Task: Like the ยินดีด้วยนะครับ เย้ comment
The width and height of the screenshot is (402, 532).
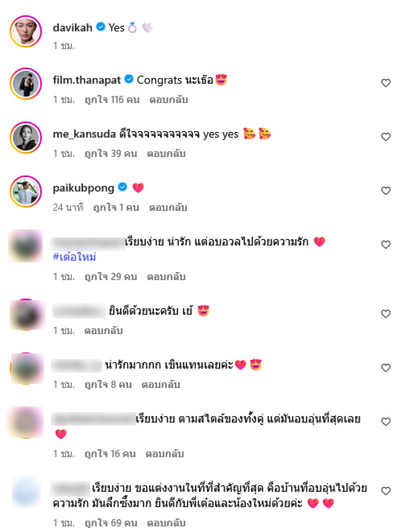Action: pos(386,314)
